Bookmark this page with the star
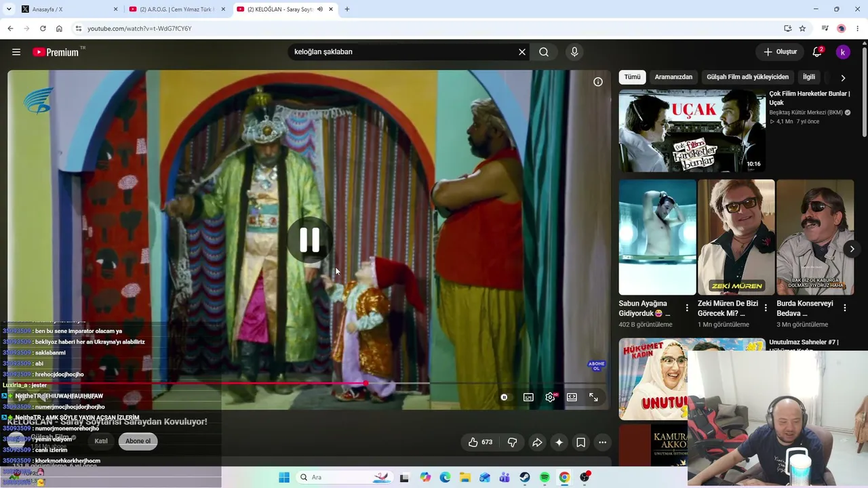This screenshot has height=488, width=868. point(802,28)
